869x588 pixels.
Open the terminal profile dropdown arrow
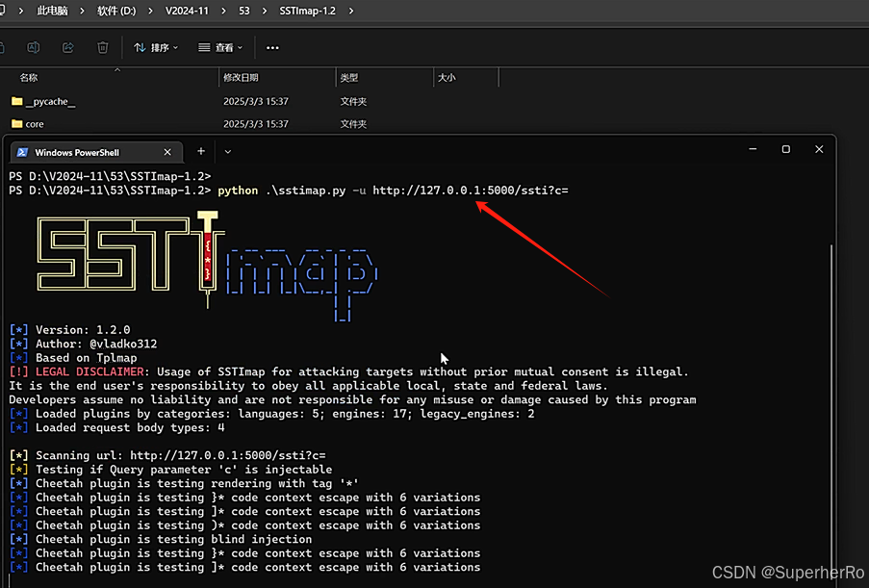click(x=228, y=151)
